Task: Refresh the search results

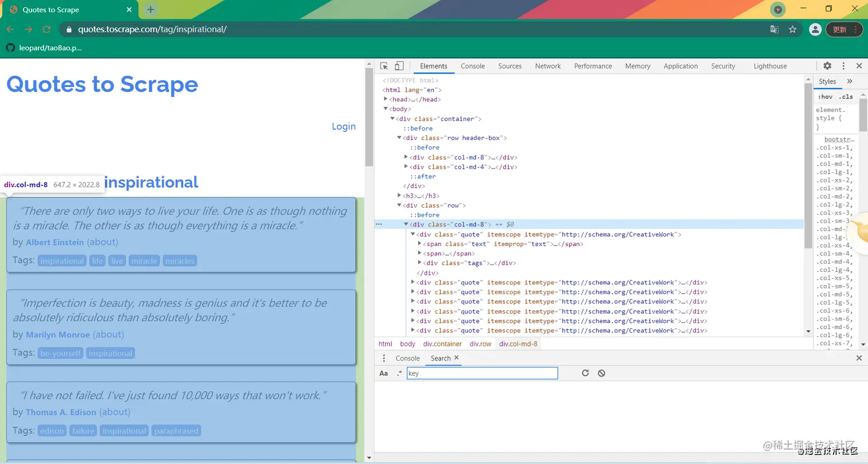Action: pyautogui.click(x=585, y=373)
